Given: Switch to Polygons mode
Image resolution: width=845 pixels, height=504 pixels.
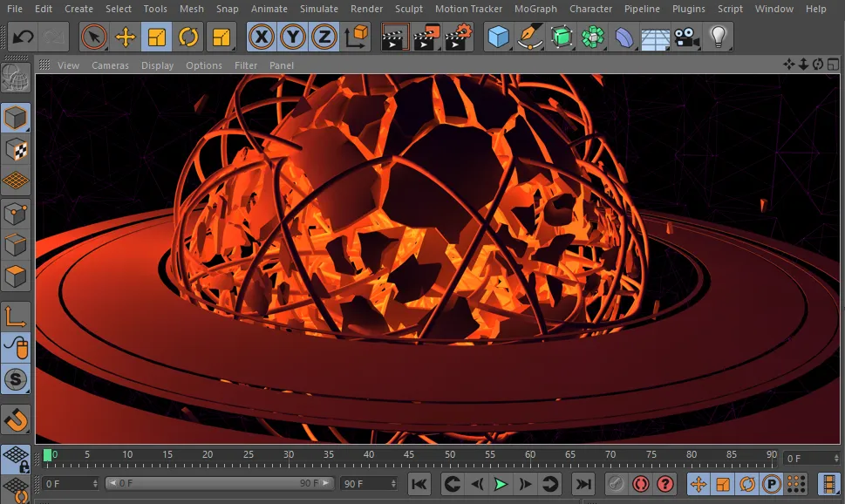Looking at the screenshot, I should pos(16,276).
